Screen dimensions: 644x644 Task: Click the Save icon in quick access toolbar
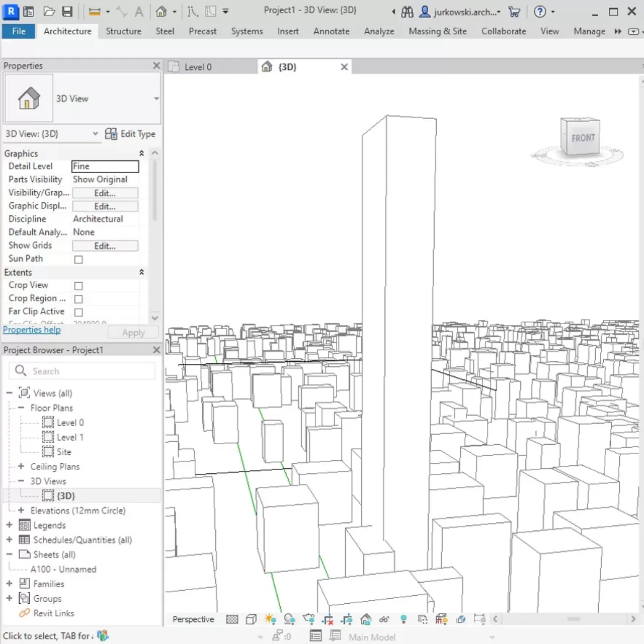(67, 12)
